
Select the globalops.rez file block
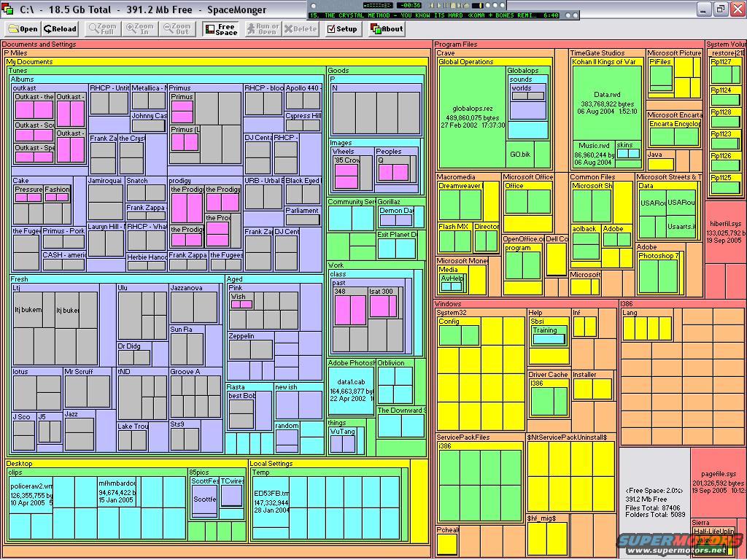coord(472,117)
